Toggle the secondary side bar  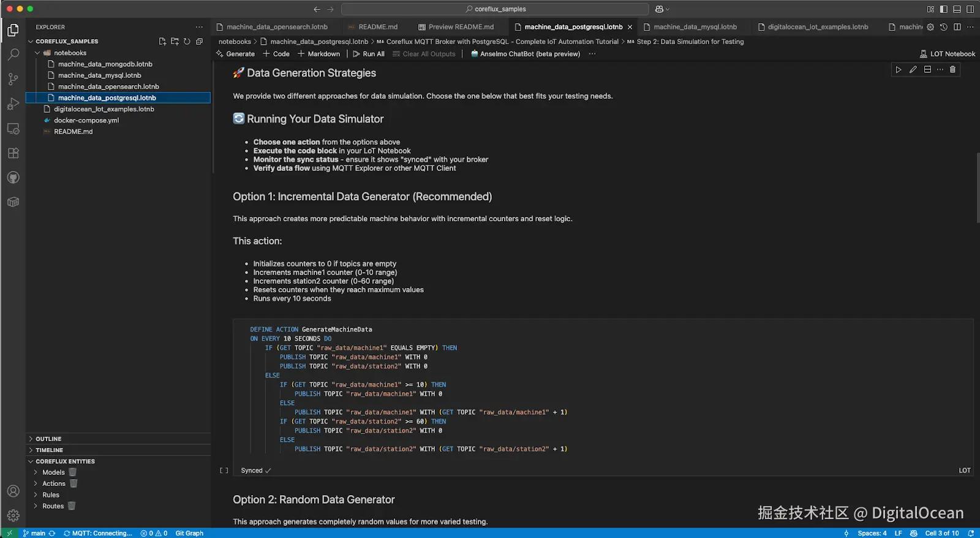tap(970, 9)
